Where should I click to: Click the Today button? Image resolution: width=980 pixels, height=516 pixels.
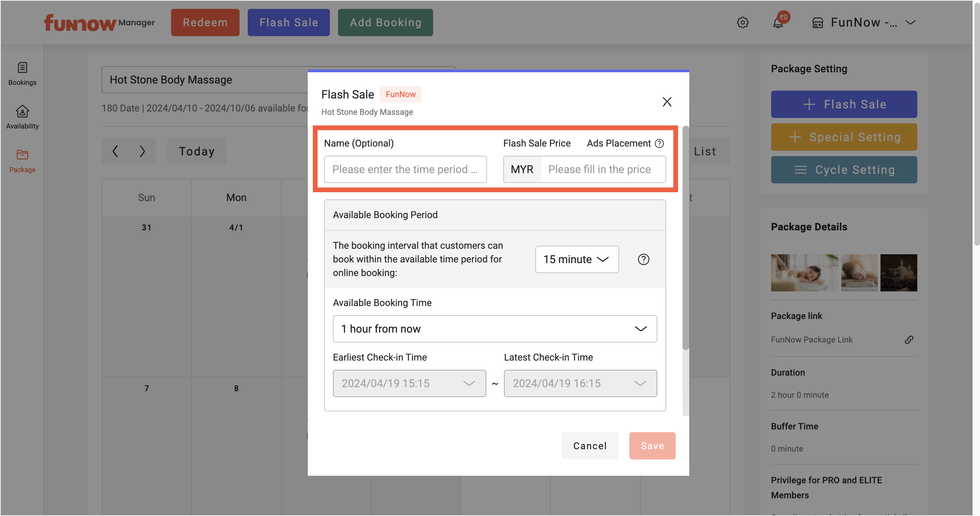(x=196, y=151)
